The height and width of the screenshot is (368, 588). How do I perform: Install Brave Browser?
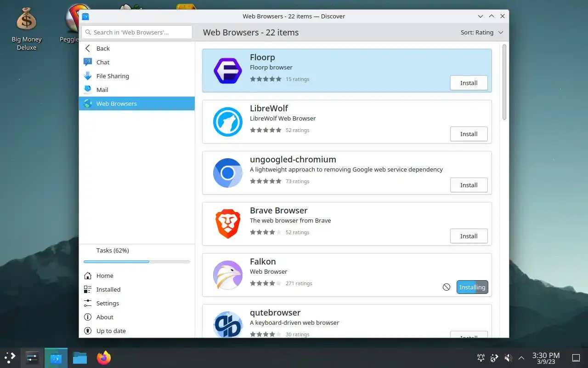click(x=469, y=236)
